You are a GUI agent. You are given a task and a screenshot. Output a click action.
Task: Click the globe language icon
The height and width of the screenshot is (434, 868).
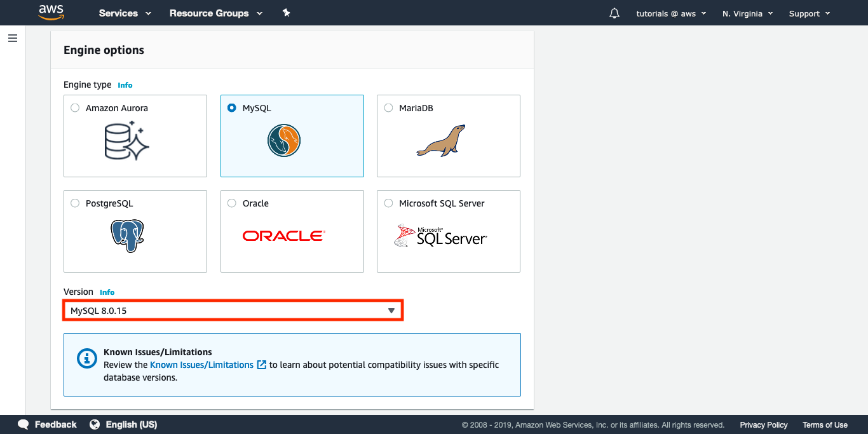coord(95,424)
